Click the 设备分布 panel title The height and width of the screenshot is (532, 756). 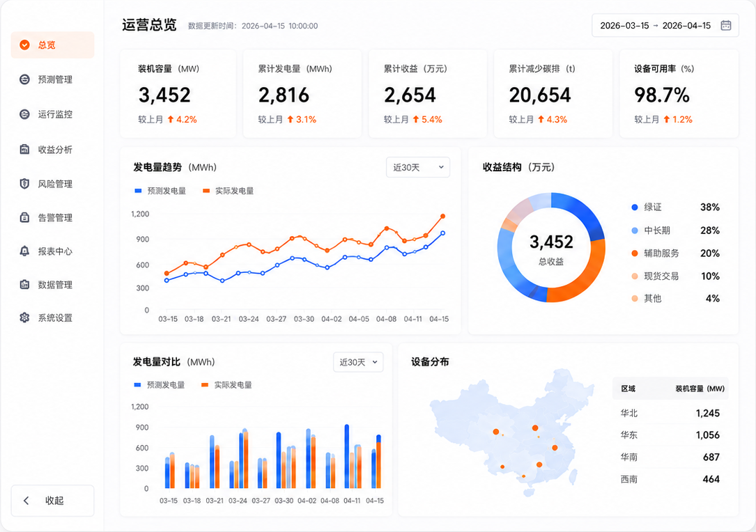[x=430, y=362]
